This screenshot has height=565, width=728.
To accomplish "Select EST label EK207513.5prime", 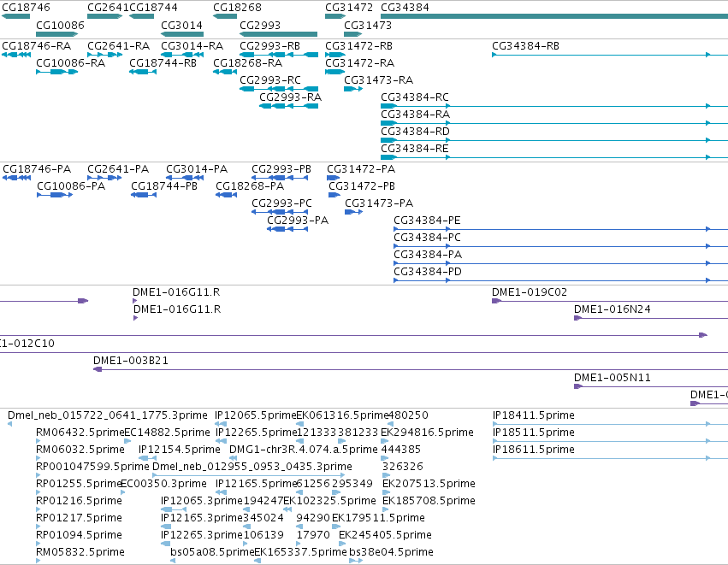I will 429,485.
